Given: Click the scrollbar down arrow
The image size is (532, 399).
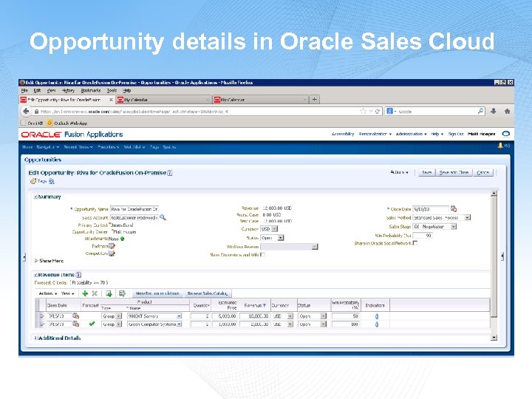Looking at the screenshot, I should (x=494, y=338).
